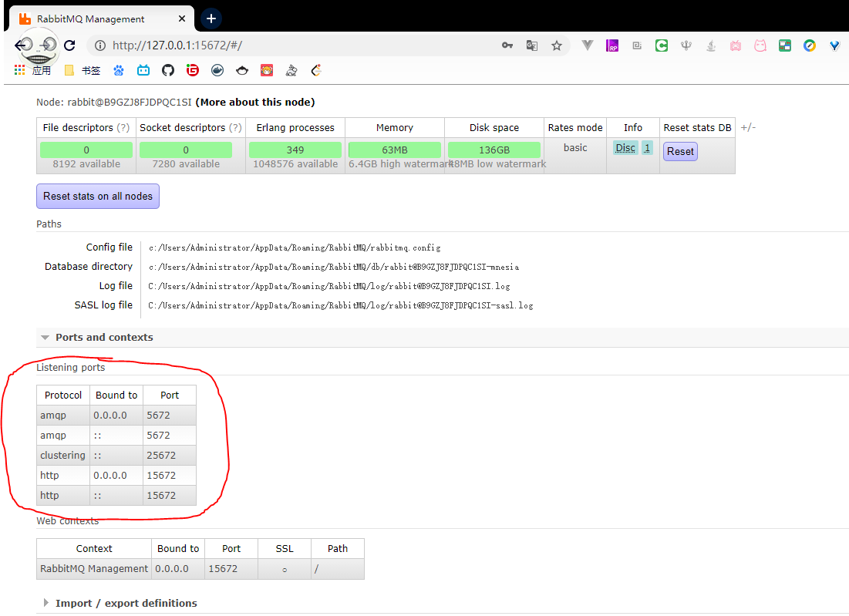This screenshot has width=849, height=616.
Task: Open the 书签 bookmarks folder
Action: click(83, 70)
